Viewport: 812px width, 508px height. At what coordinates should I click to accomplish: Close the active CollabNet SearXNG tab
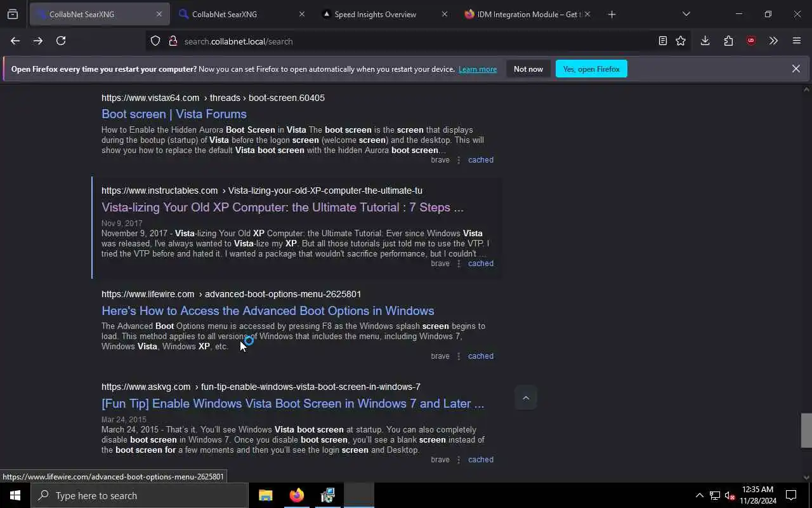159,14
